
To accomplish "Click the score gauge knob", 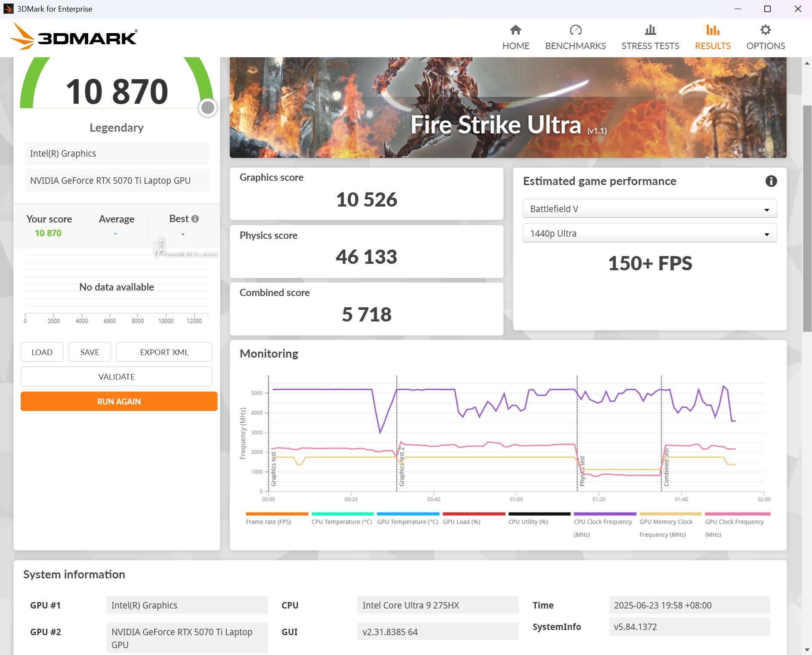I will (x=208, y=108).
